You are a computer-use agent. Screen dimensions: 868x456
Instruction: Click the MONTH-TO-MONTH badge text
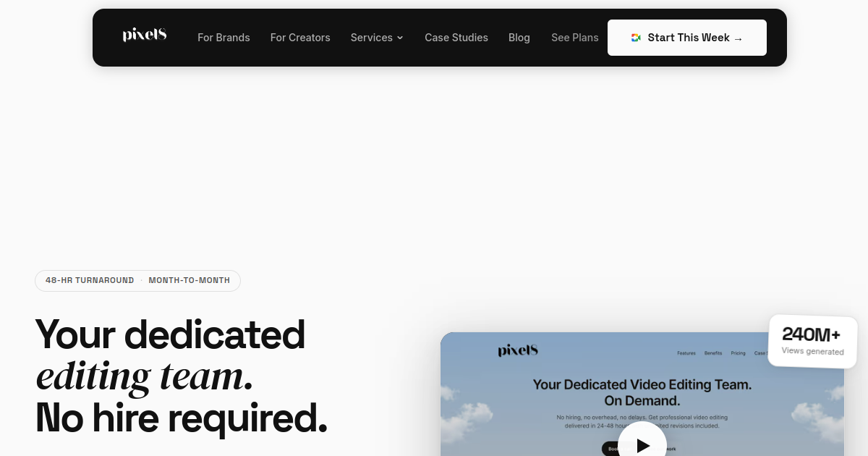(190, 280)
